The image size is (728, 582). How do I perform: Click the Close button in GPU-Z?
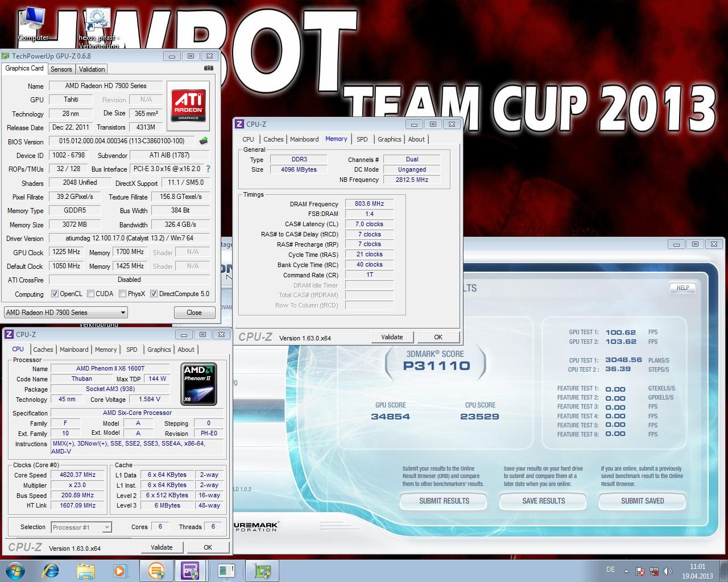pos(194,313)
